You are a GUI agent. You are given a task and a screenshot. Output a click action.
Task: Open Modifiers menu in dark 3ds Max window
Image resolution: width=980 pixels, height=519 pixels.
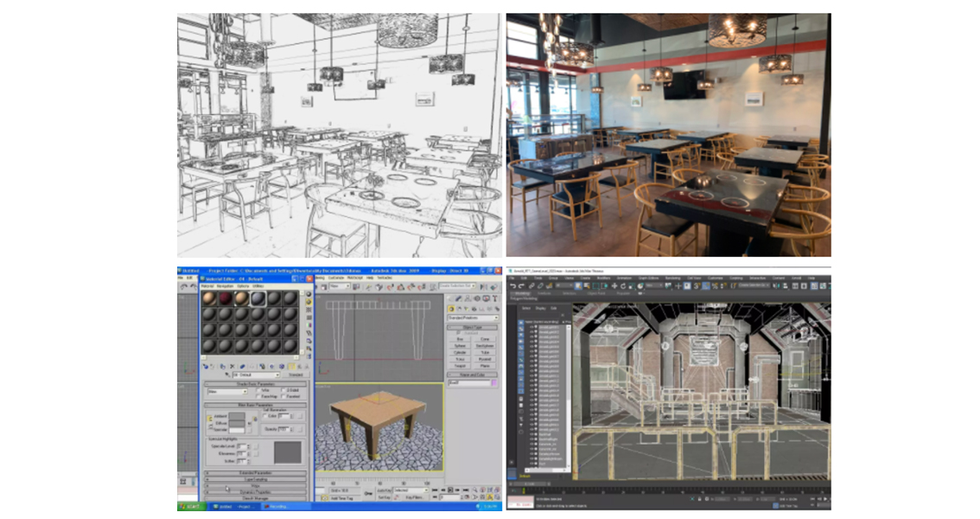(604, 279)
